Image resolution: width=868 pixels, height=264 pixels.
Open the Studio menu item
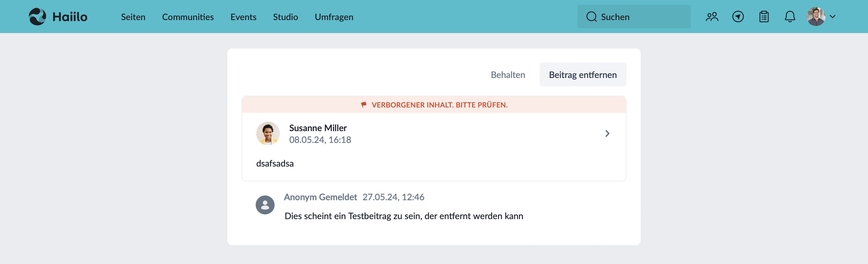285,17
